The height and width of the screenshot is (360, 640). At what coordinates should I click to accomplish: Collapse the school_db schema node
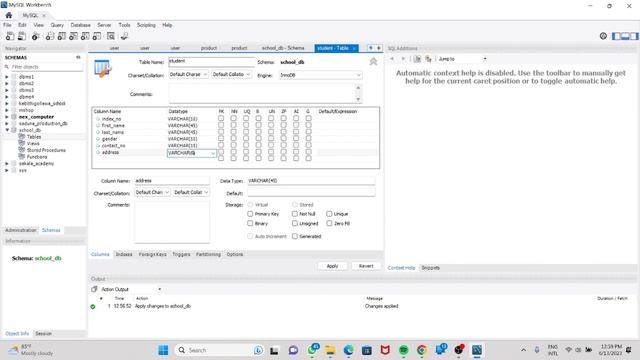(x=7, y=130)
